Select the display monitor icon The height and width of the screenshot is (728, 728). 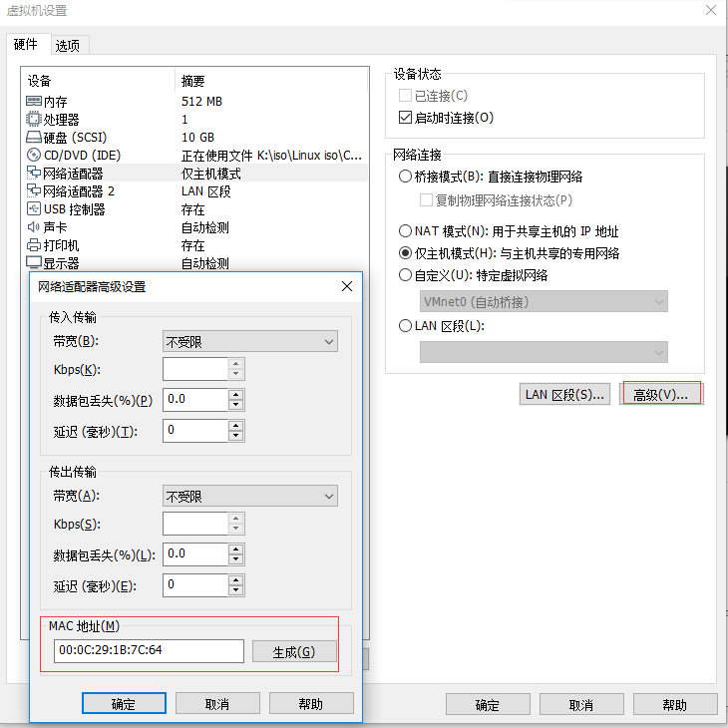coord(34,262)
